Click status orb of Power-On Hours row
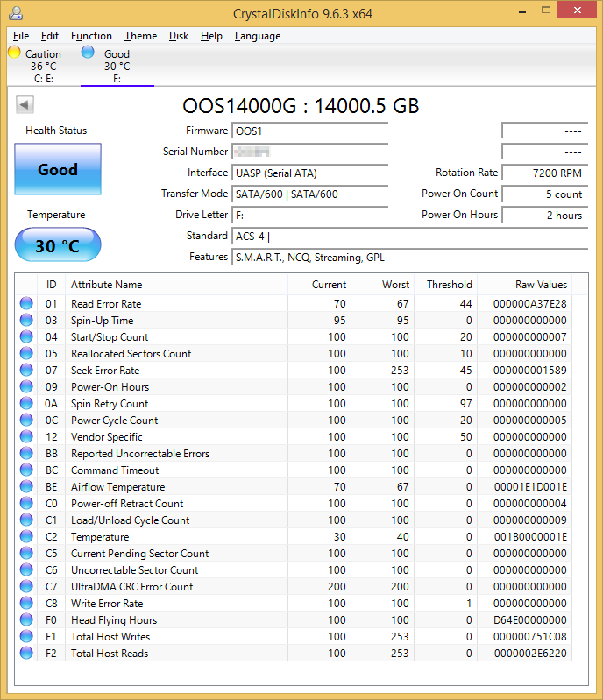Screen dimensions: 603x700 (26, 386)
